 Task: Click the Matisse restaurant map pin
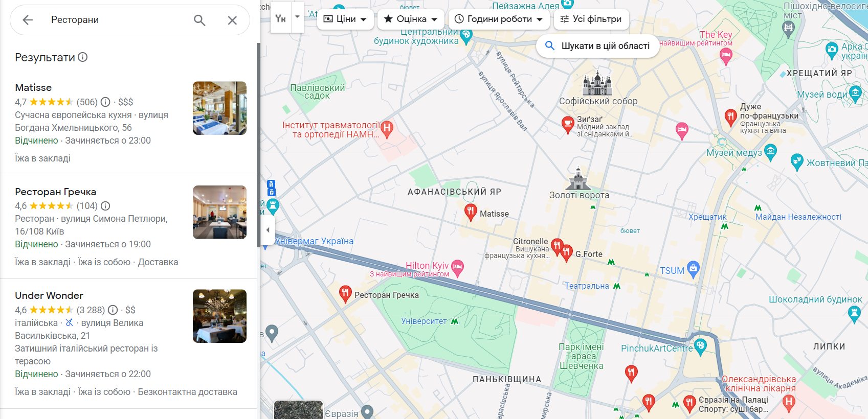coord(471,212)
